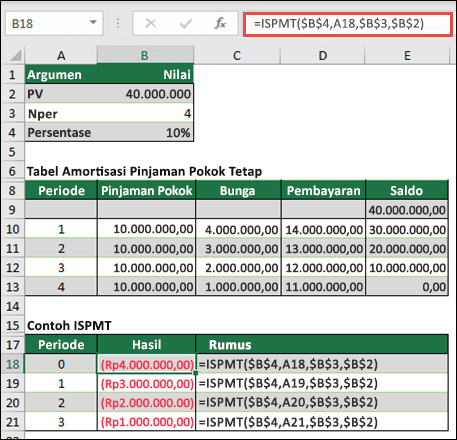Select column D header
Viewport: 457px width, 440px height.
(x=323, y=55)
